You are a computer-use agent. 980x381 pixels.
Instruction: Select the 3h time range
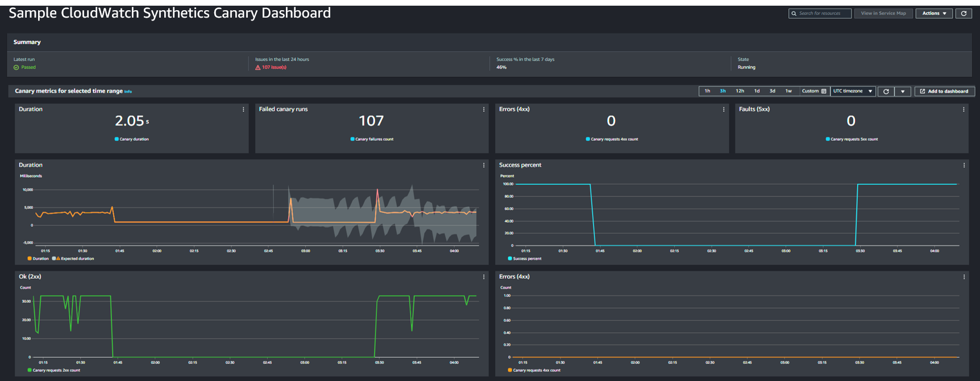(x=723, y=91)
